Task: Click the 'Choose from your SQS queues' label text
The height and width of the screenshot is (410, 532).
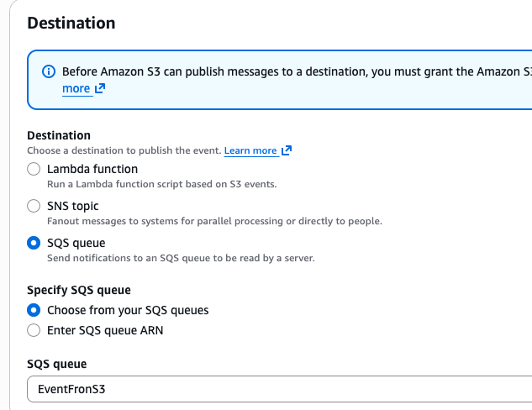Action: (x=128, y=310)
